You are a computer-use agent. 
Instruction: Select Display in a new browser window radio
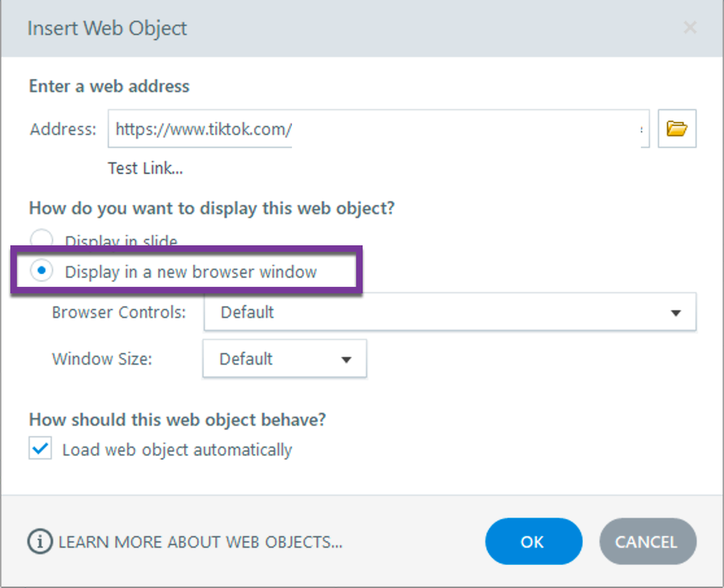[42, 272]
